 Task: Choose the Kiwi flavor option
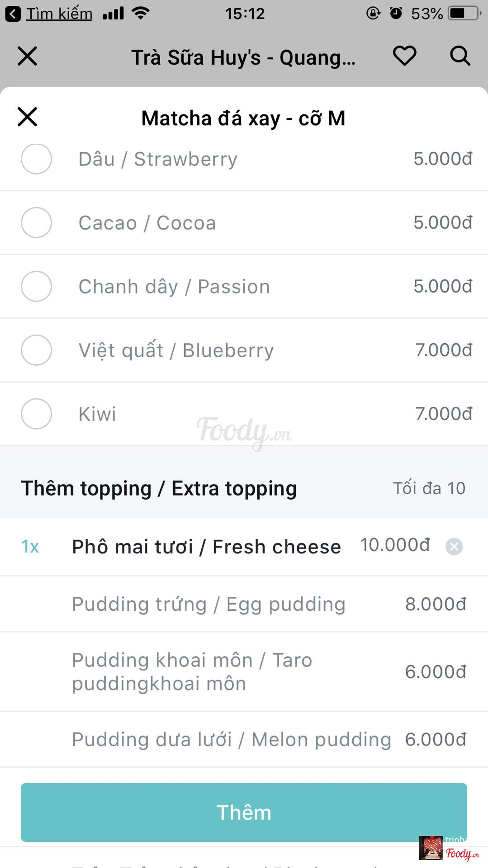[x=36, y=414]
